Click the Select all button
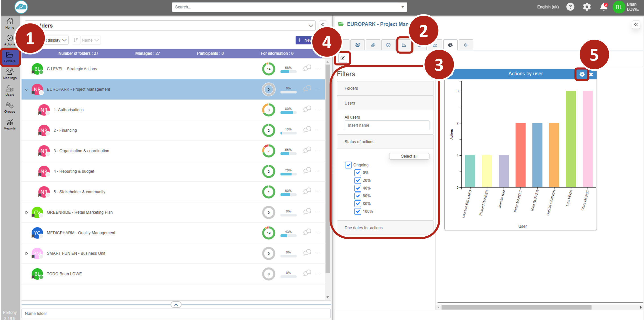 (x=409, y=156)
